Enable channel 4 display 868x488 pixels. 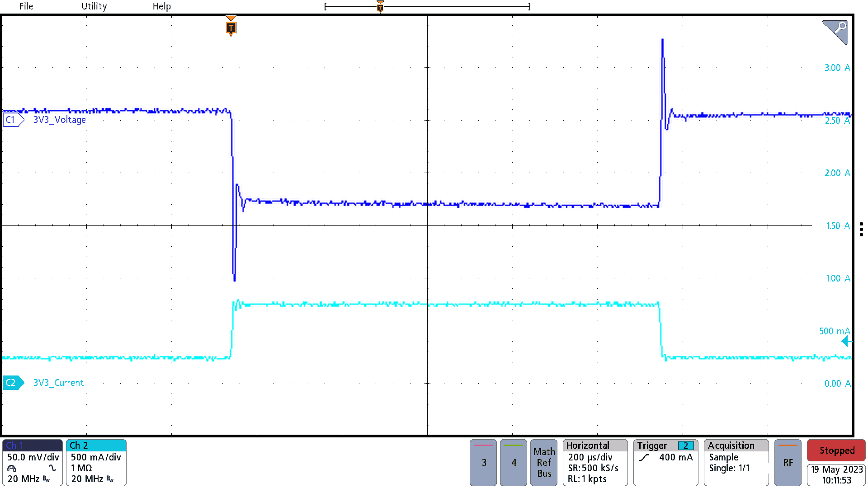coord(514,462)
